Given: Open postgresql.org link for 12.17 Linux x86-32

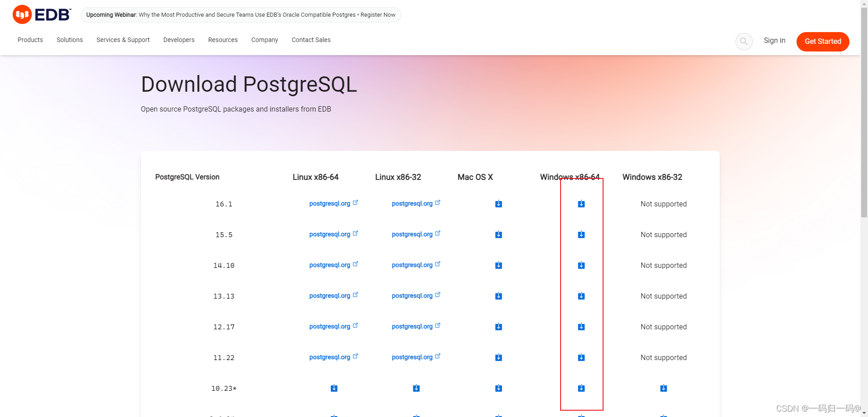Looking at the screenshot, I should click(x=416, y=326).
